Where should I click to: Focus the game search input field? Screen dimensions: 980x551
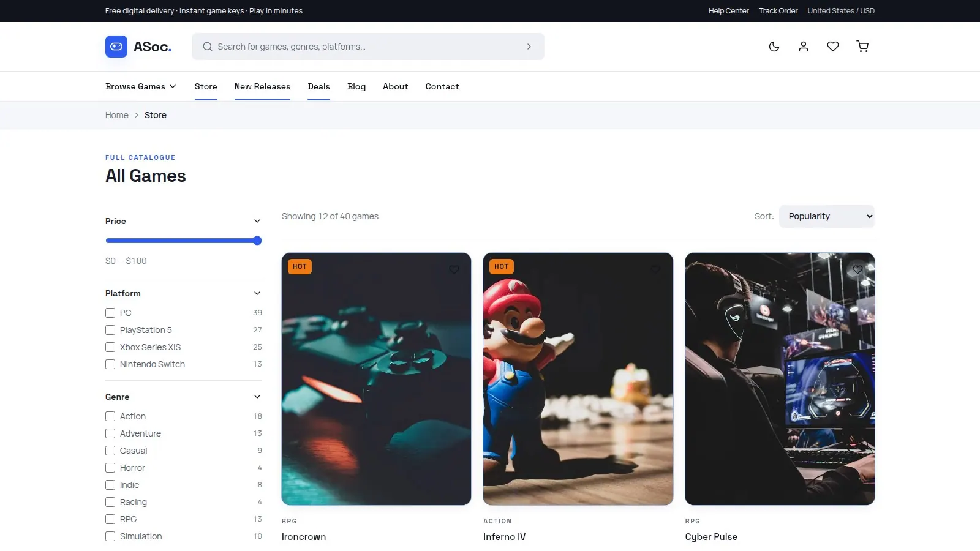coord(367,47)
